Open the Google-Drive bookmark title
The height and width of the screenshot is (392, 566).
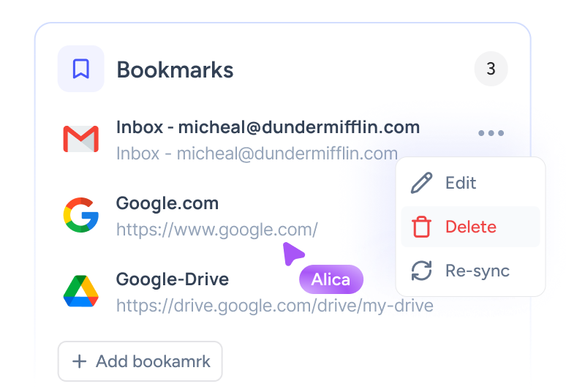pos(172,279)
